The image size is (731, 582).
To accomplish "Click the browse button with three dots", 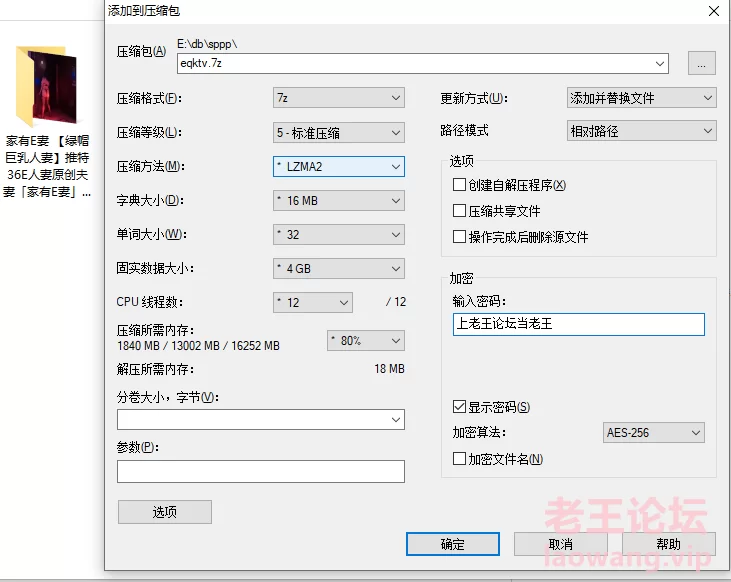I will (701, 63).
